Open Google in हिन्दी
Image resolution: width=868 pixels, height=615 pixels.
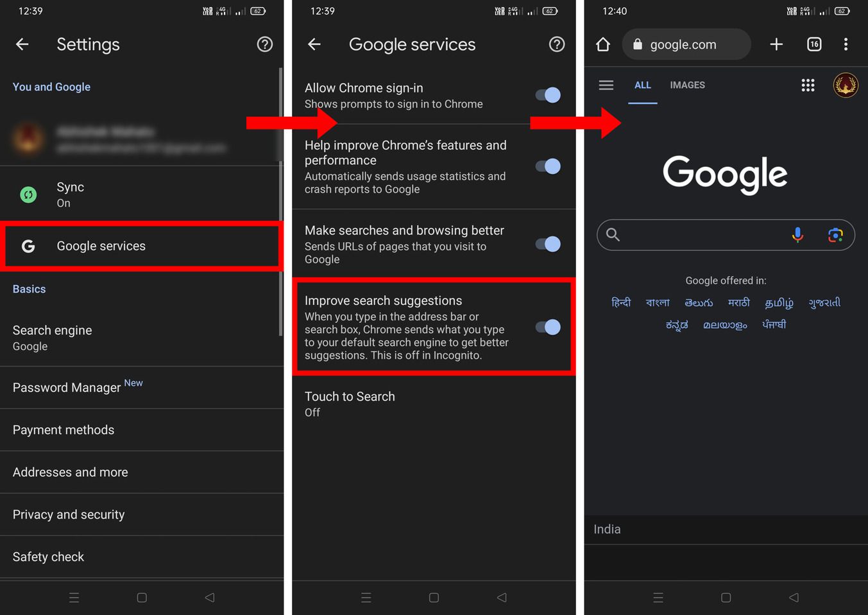click(x=620, y=302)
